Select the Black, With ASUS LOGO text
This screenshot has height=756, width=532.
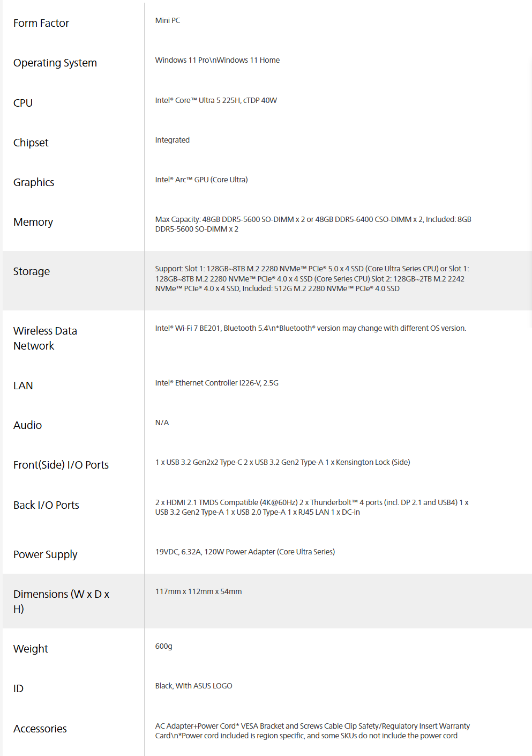194,686
